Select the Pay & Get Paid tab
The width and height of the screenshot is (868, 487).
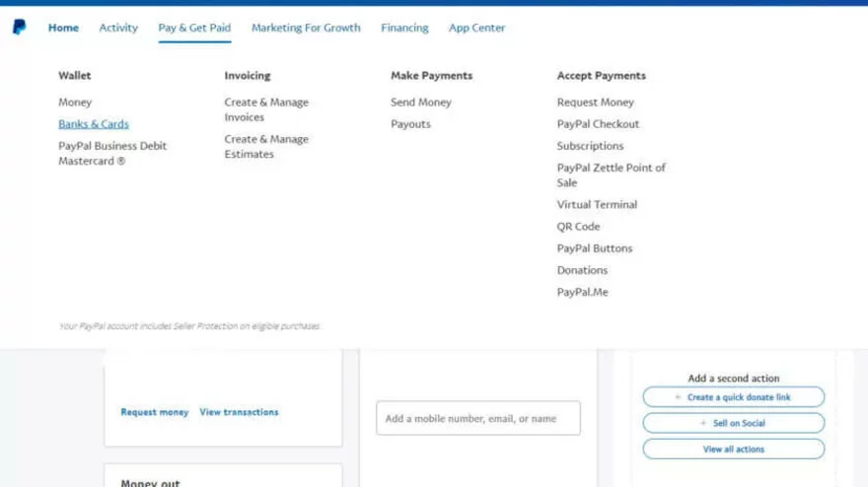(194, 28)
